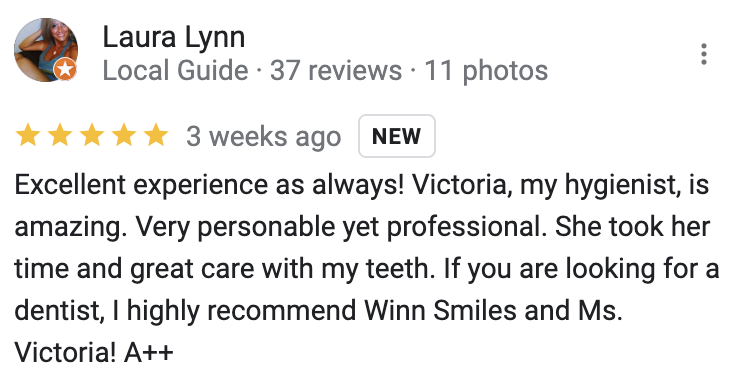
Task: Click the orange Local Guide star badge
Action: 65,70
